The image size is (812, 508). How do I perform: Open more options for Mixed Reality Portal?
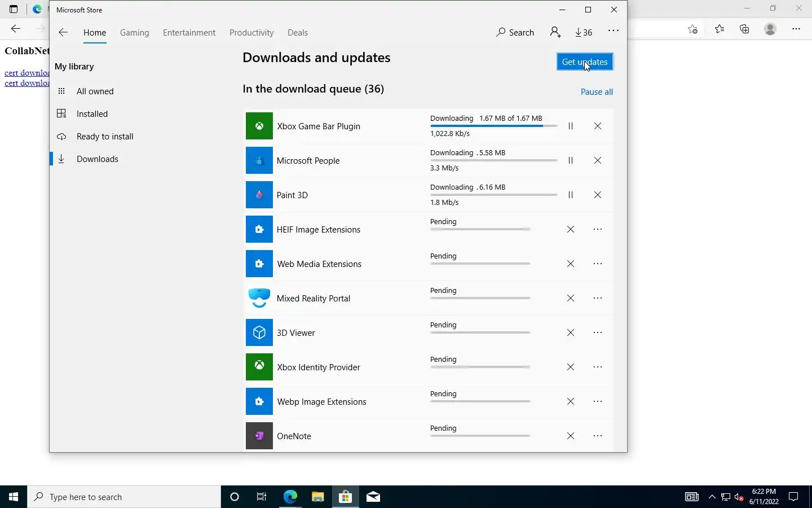coord(598,299)
